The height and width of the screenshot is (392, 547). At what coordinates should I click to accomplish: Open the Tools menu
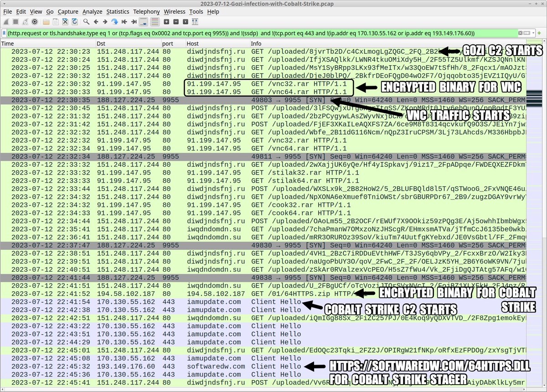(x=196, y=11)
